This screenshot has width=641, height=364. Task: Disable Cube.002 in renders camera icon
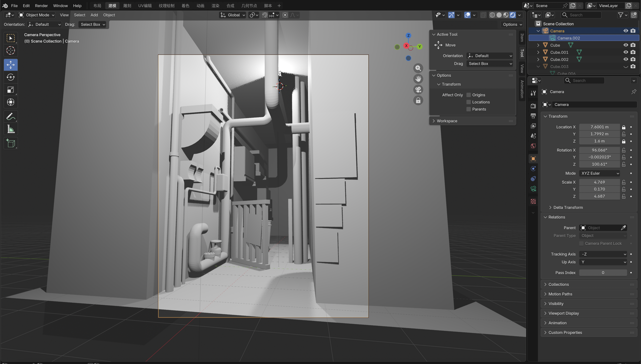(633, 59)
